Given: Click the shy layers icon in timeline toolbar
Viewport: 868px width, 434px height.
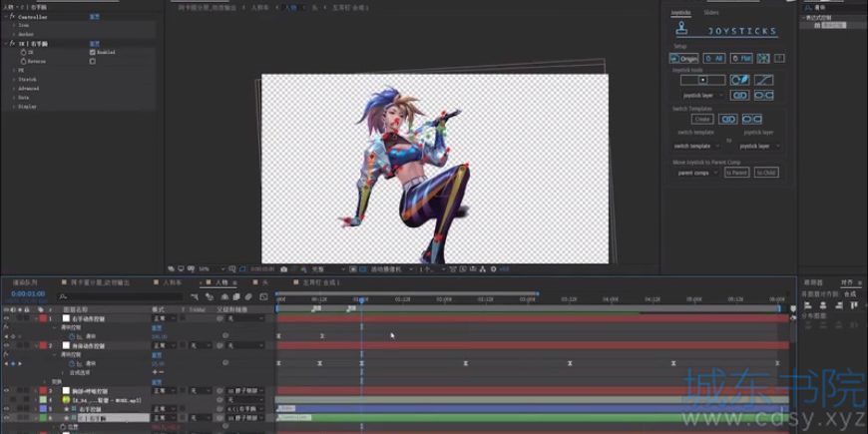Looking at the screenshot, I should [223, 297].
